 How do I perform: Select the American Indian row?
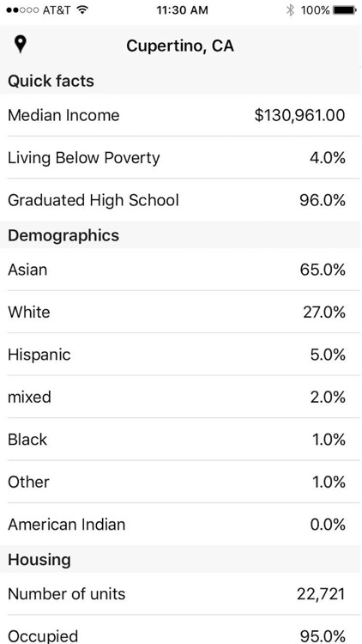click(x=181, y=524)
